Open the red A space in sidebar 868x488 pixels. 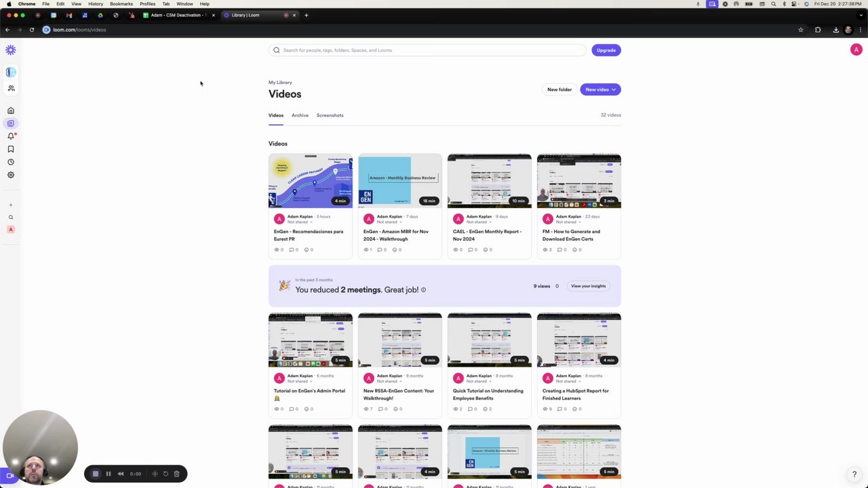pos(11,230)
